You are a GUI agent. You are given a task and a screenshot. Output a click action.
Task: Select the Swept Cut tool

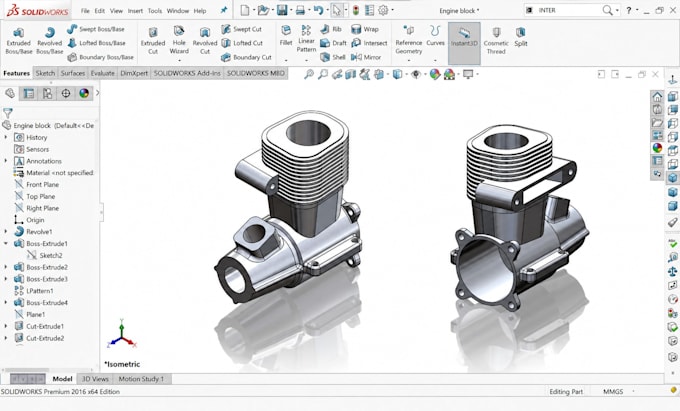[x=242, y=29]
